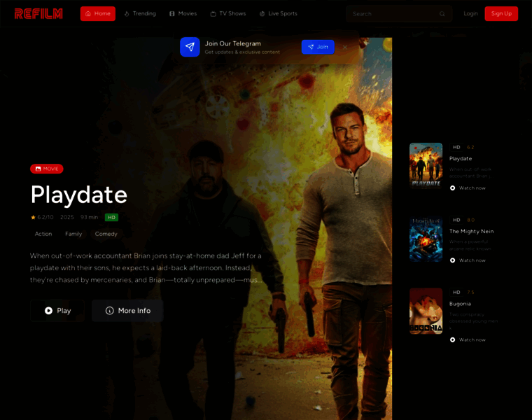The height and width of the screenshot is (420, 532).
Task: Open The Mighty Nein poster thumbnail
Action: (426, 239)
